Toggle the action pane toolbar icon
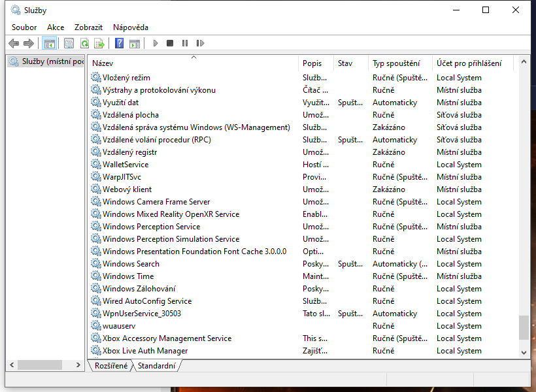536x392 pixels. coord(135,43)
